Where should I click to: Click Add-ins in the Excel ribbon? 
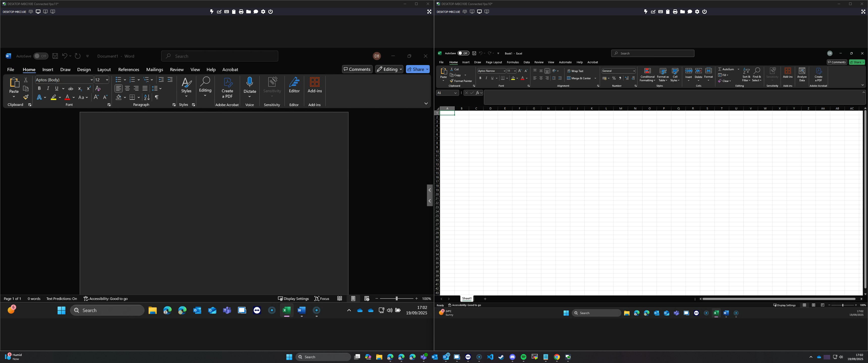coord(788,73)
